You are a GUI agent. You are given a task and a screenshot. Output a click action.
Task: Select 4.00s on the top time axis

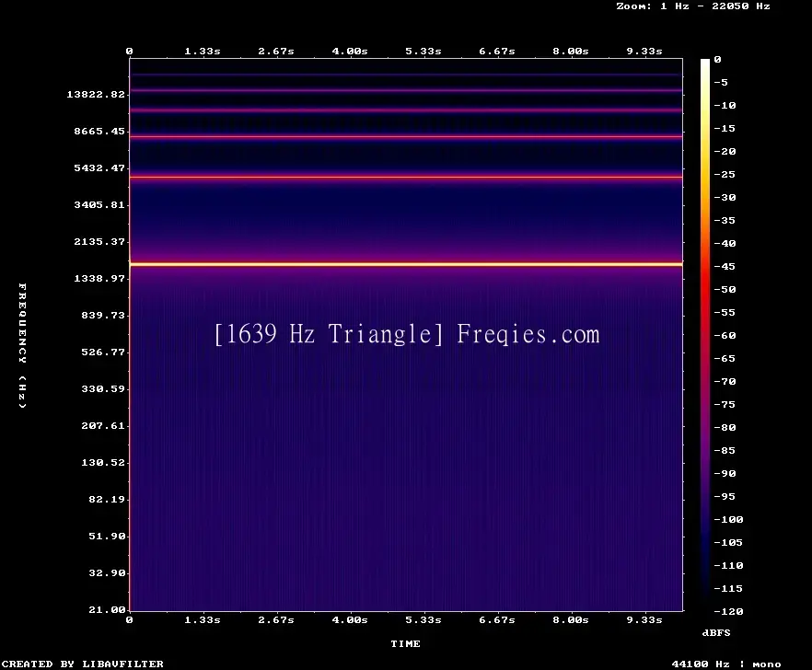350,51
